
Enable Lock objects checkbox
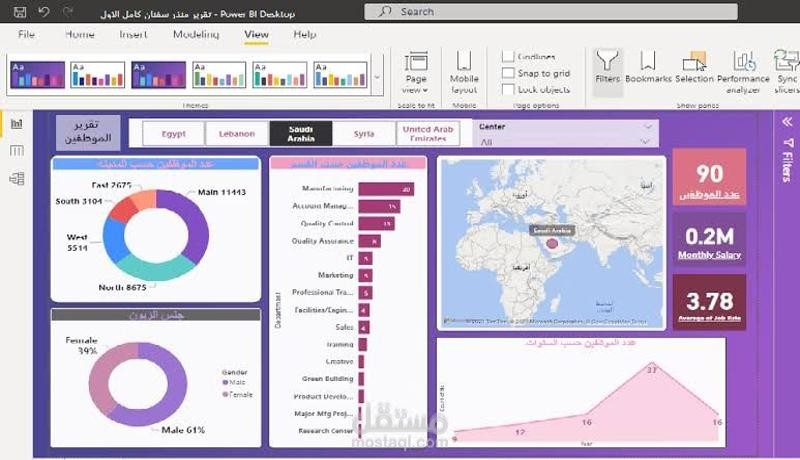click(x=508, y=89)
